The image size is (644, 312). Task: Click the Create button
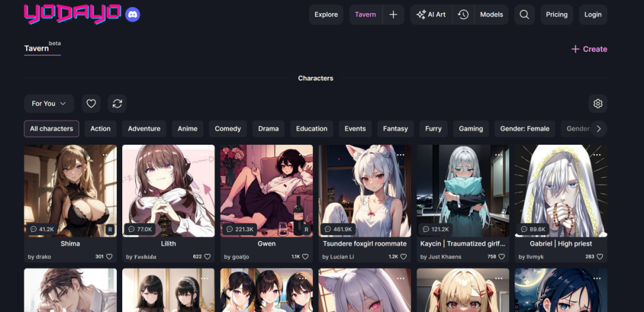pos(589,49)
